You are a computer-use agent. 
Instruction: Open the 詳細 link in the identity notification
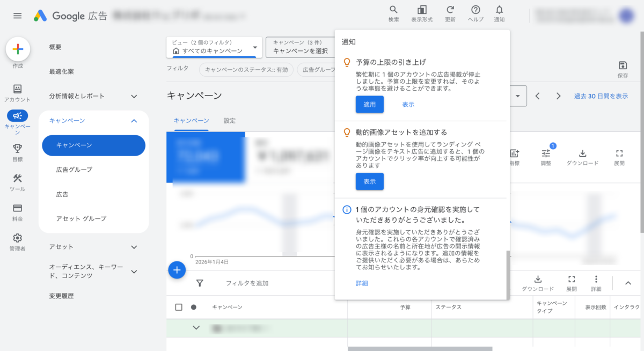tap(362, 283)
